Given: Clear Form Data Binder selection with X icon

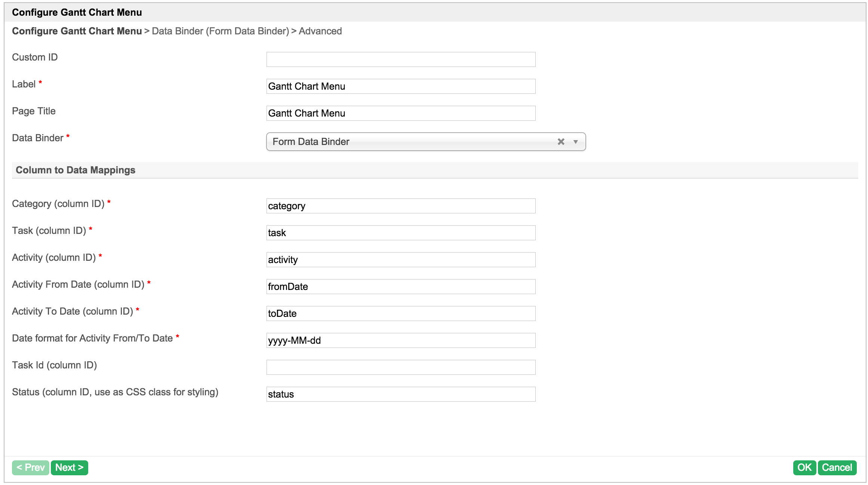Looking at the screenshot, I should [x=561, y=142].
